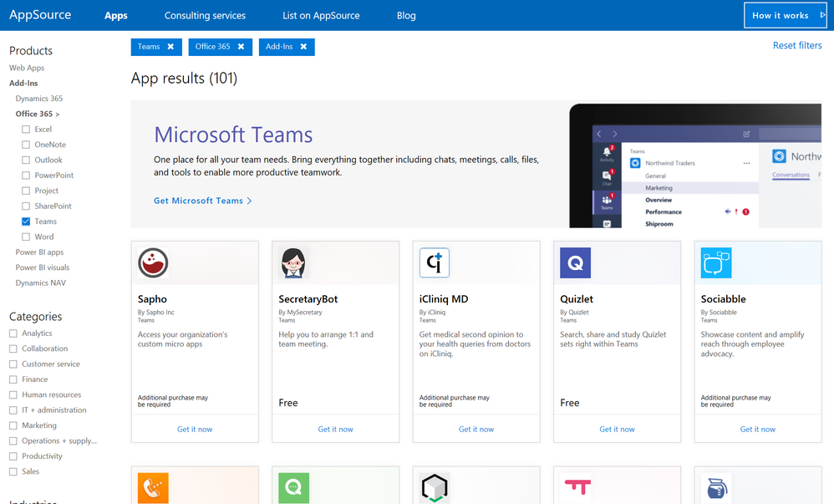Click the Microsoft Teams banner heading
This screenshot has height=504, width=834.
pyautogui.click(x=233, y=135)
